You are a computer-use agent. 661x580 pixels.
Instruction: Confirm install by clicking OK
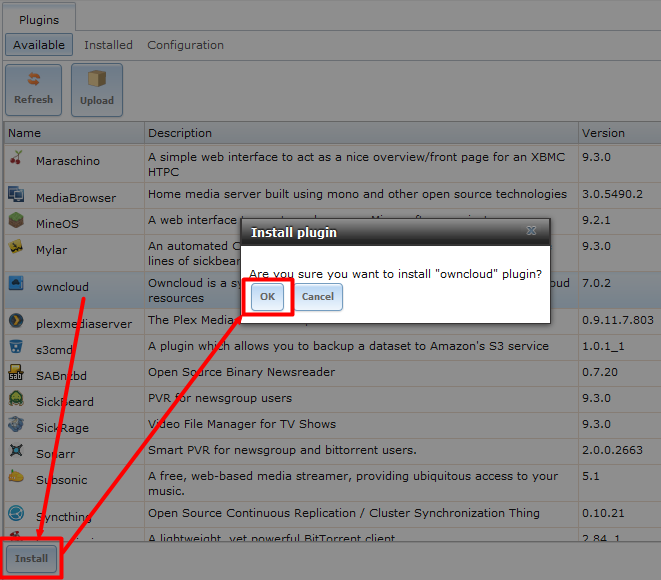coord(267,297)
